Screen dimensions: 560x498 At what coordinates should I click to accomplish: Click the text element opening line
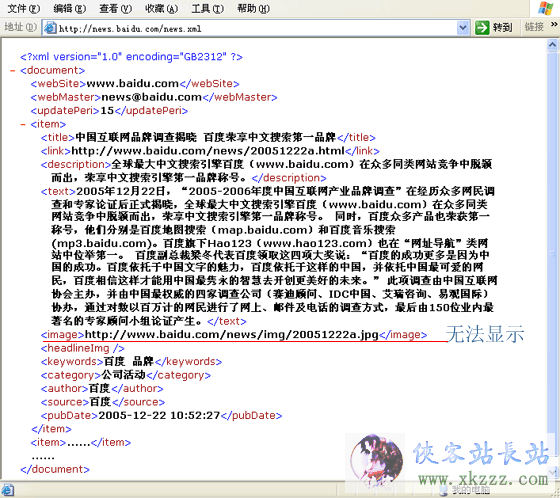pyautogui.click(x=268, y=191)
